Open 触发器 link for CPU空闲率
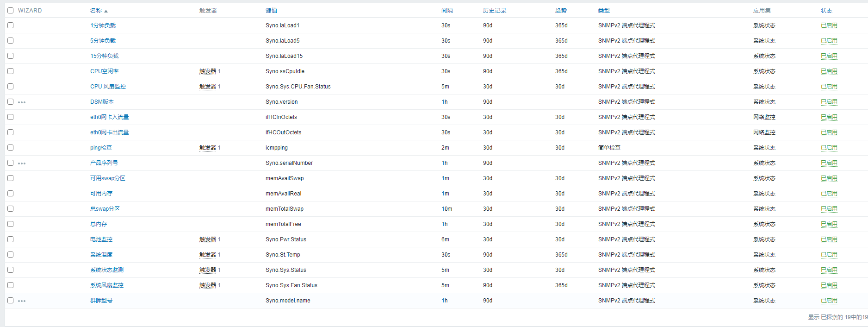The height and width of the screenshot is (327, 868). click(x=208, y=71)
